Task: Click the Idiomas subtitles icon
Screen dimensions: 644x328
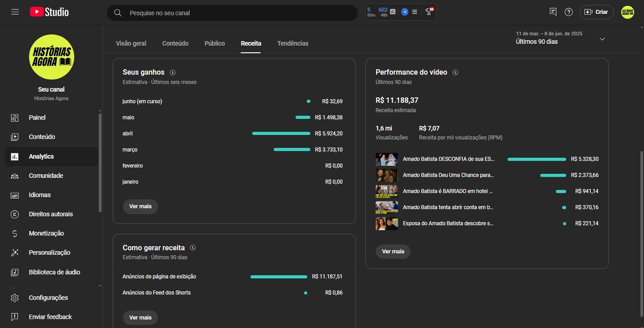Action: point(15,195)
